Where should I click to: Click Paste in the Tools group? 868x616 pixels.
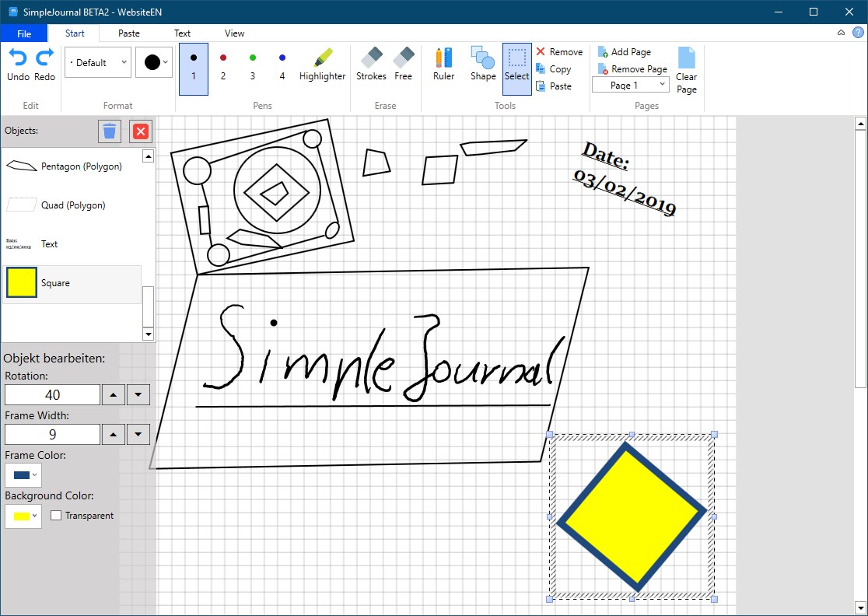[553, 86]
